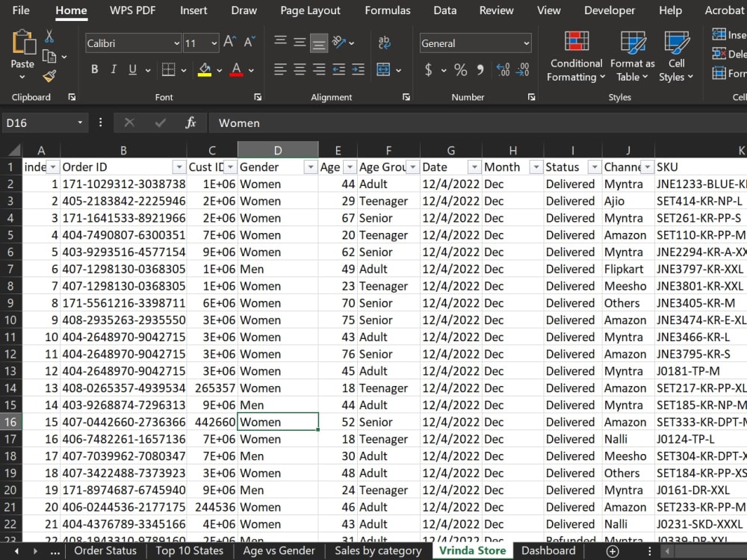The image size is (747, 560).
Task: Open Conditional Formatting menu
Action: coord(576,56)
